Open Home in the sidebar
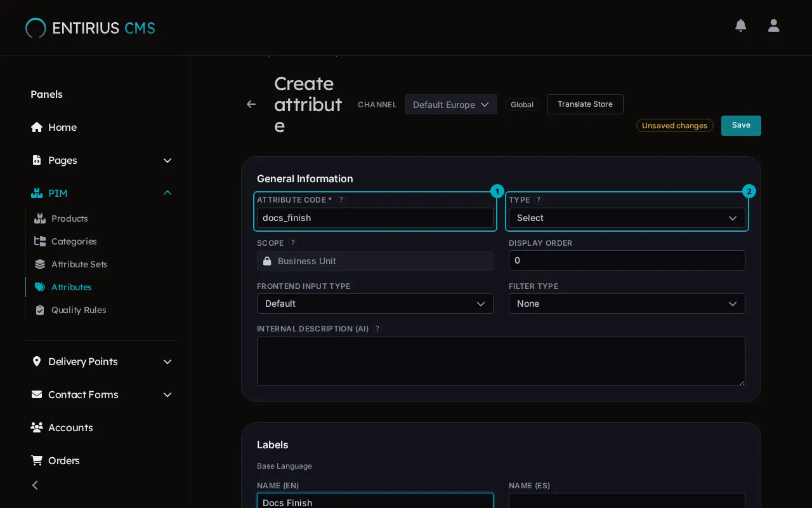812x508 pixels. pos(101,127)
